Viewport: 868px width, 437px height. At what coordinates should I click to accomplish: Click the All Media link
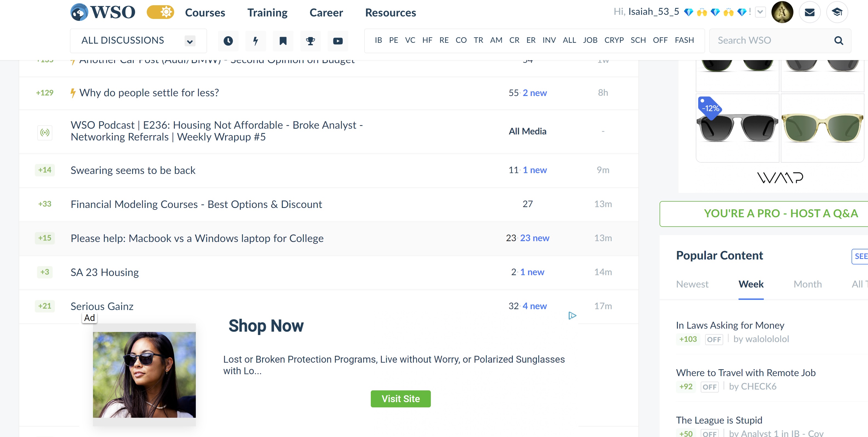527,131
